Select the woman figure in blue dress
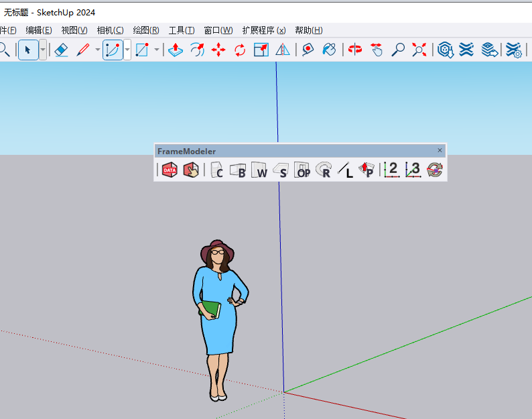The image size is (532, 419). [x=220, y=320]
